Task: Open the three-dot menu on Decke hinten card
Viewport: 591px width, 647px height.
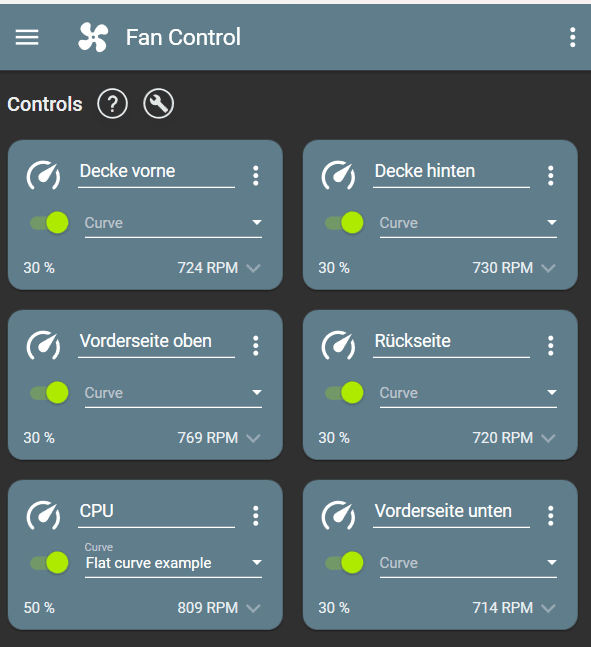Action: pyautogui.click(x=551, y=176)
